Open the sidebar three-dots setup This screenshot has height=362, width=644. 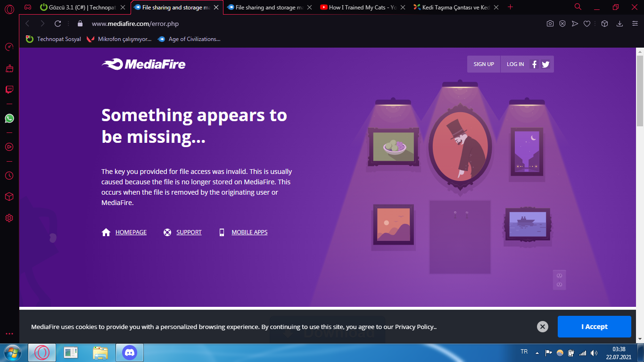[9, 334]
